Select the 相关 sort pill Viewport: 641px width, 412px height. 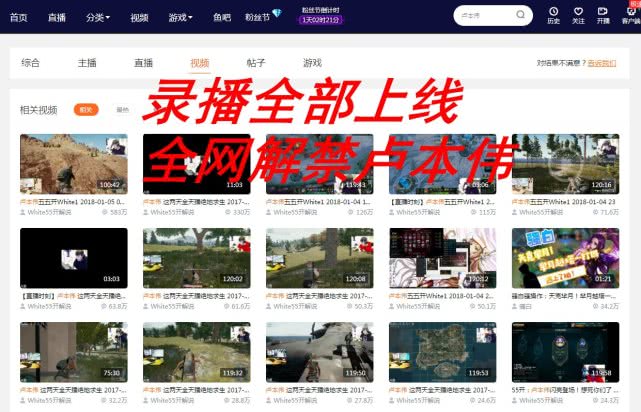[x=86, y=110]
